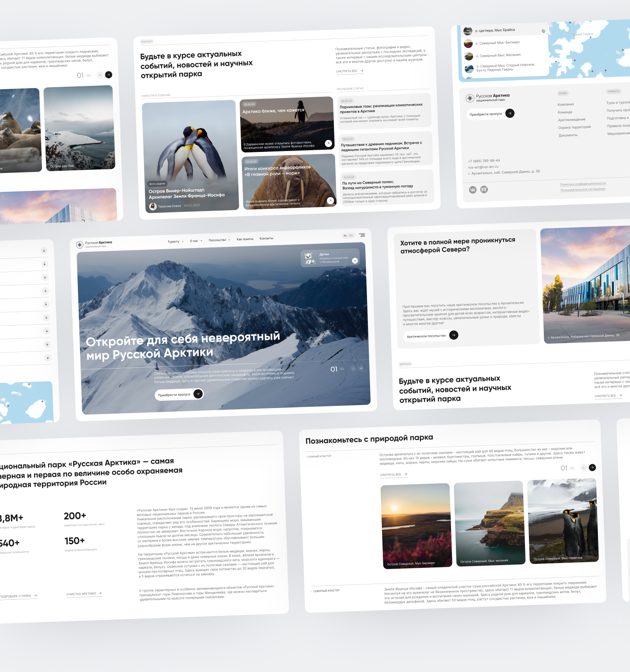Click the arrow on Арктическое посольство button
The width and height of the screenshot is (630, 672).
click(x=454, y=335)
